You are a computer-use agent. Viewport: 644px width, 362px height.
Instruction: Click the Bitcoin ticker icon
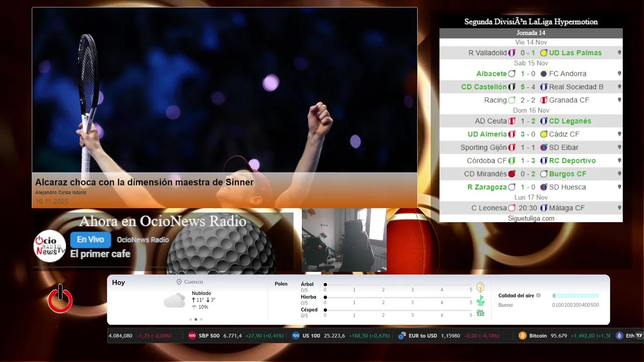tap(523, 335)
